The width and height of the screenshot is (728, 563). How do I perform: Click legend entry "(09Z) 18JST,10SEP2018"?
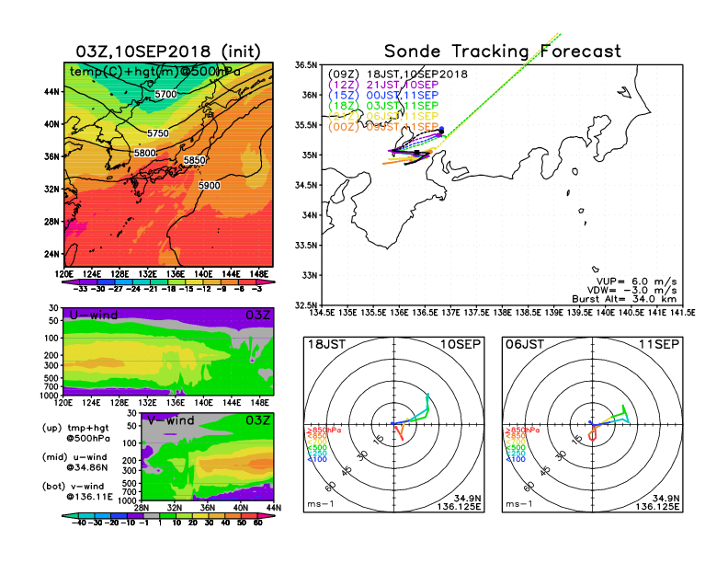[398, 75]
